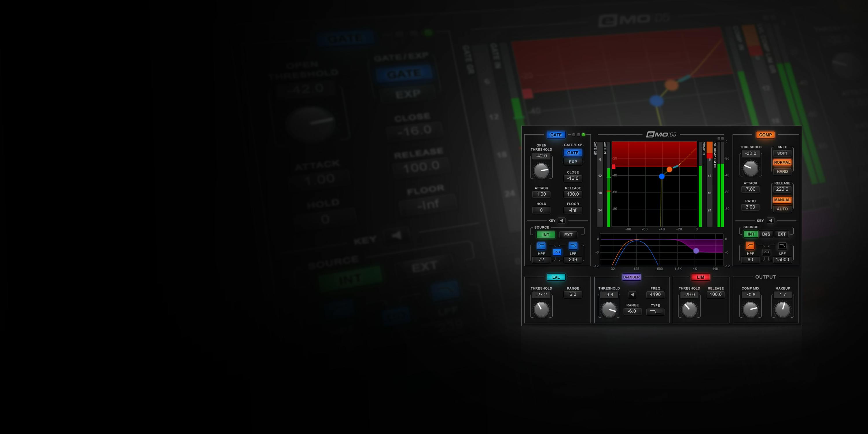Select AUTO release mode
The height and width of the screenshot is (434, 868).
(x=782, y=209)
